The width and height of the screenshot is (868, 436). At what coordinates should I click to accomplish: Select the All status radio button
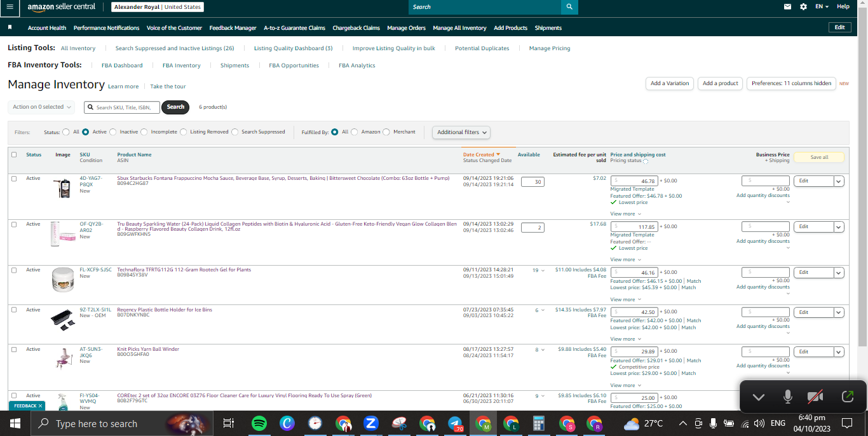66,132
